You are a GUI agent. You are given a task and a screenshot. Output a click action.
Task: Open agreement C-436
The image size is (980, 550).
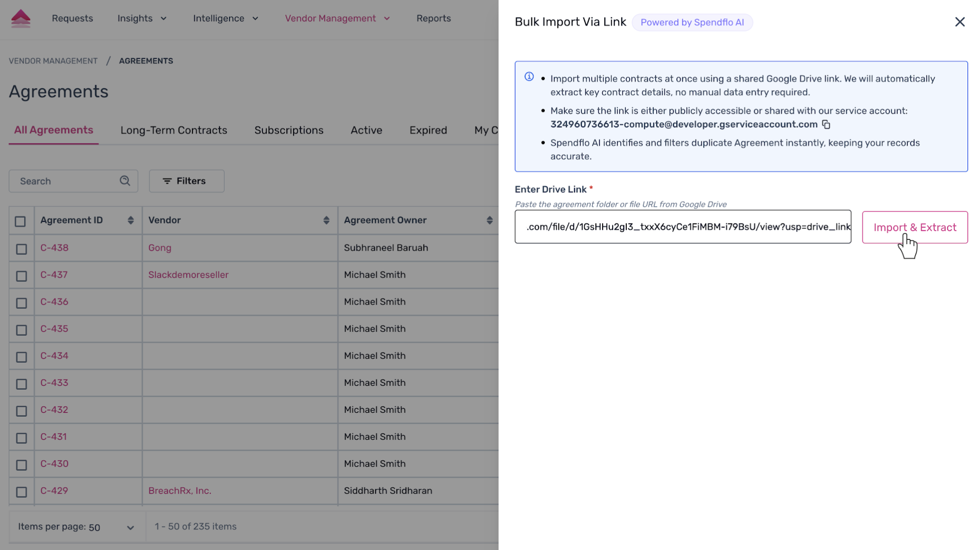54,301
